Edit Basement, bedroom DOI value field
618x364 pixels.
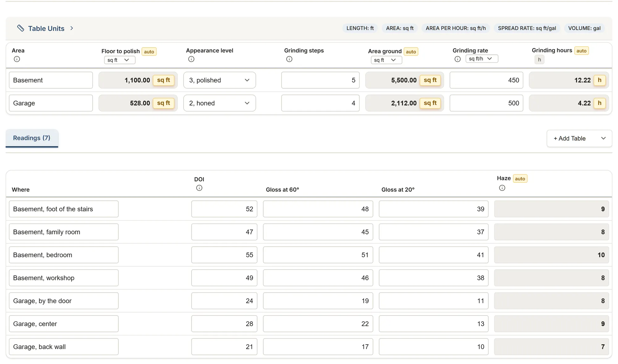coord(224,255)
